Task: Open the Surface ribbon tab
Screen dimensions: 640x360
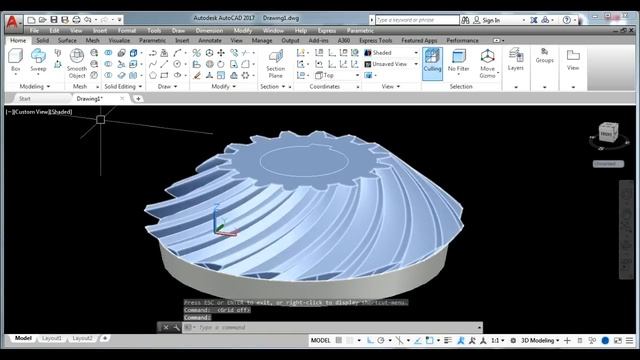Action: coord(67,40)
